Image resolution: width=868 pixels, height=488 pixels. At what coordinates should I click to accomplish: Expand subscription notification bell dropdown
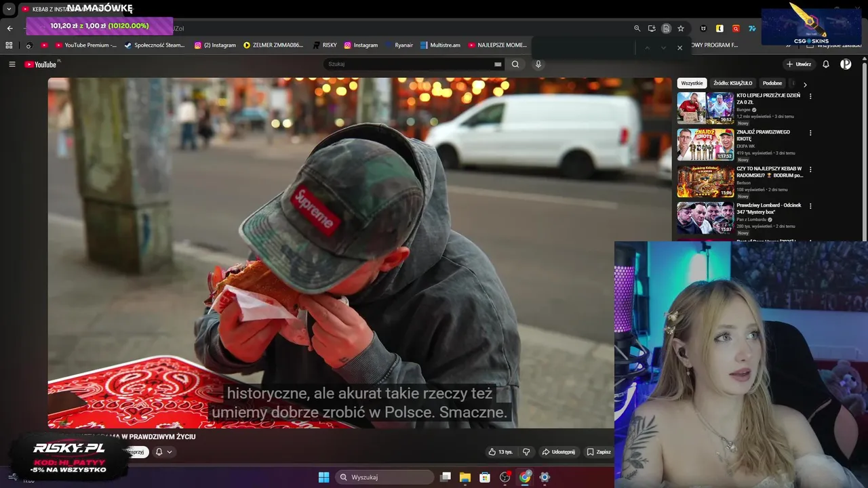(163, 452)
